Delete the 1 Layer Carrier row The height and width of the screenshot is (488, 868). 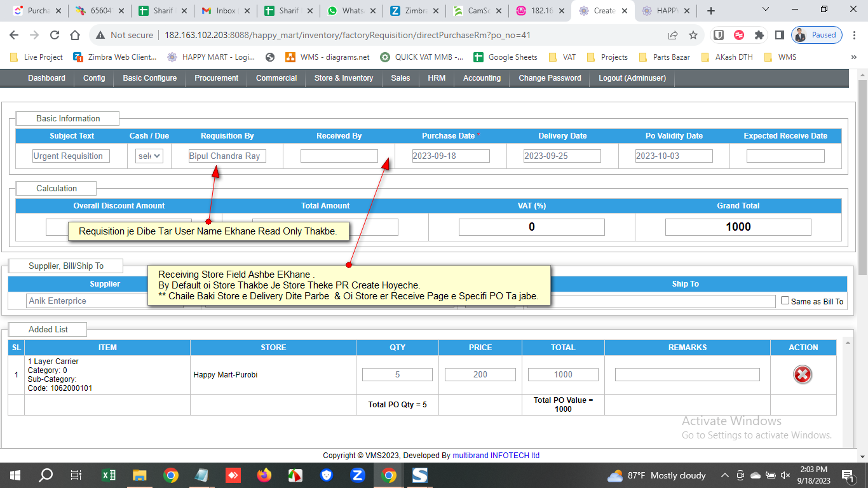pos(803,375)
